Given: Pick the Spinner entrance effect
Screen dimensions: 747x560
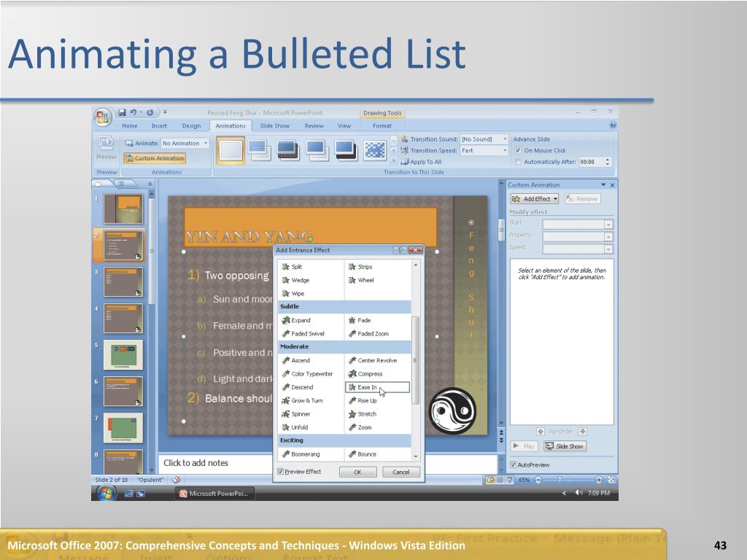Looking at the screenshot, I should click(x=296, y=414).
